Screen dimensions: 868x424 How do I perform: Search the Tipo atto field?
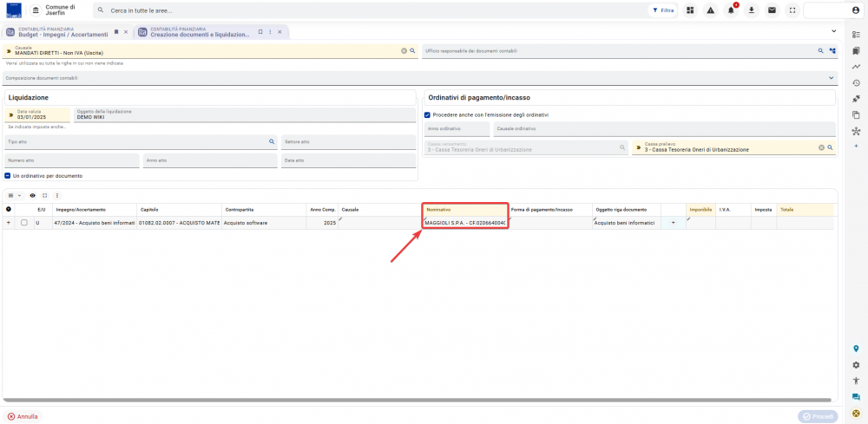272,141
